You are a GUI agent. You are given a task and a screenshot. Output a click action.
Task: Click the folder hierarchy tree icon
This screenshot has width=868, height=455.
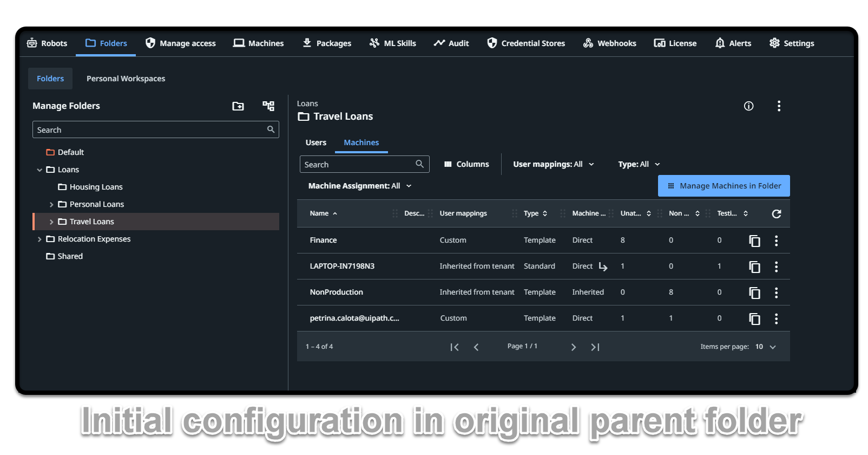[x=268, y=106]
